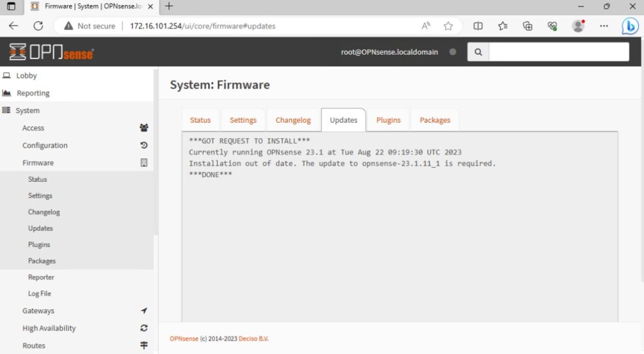The image size is (644, 354).
Task: Open split screen icon
Action: click(478, 26)
